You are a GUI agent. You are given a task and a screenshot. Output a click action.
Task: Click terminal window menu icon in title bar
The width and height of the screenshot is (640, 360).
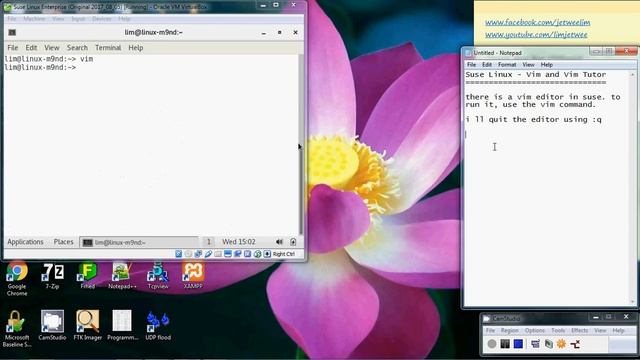[12, 32]
